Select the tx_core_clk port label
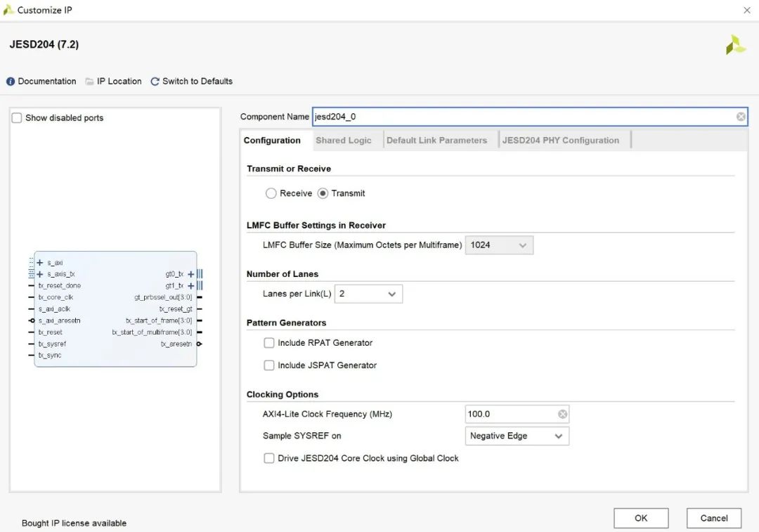759x532 pixels. 56,298
